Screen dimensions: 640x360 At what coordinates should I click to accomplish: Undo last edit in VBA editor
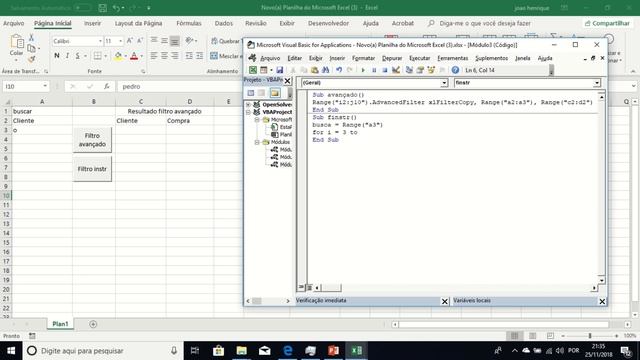pos(339,70)
